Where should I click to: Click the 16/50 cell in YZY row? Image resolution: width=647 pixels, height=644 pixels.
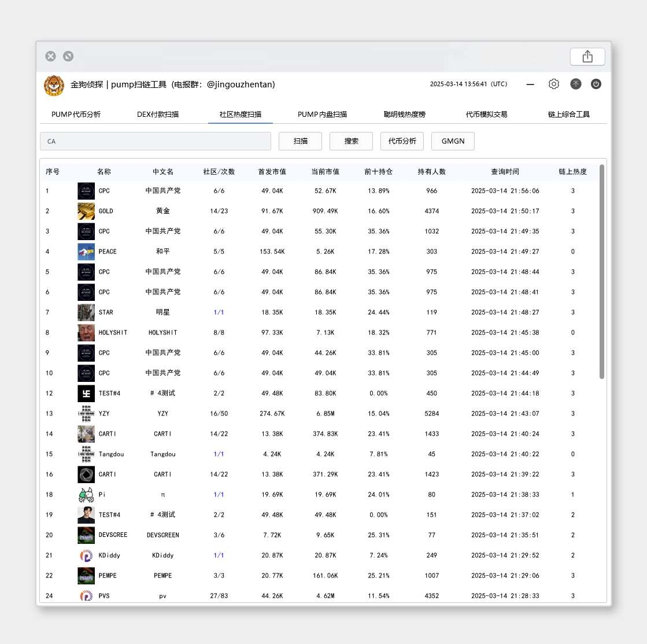point(219,414)
